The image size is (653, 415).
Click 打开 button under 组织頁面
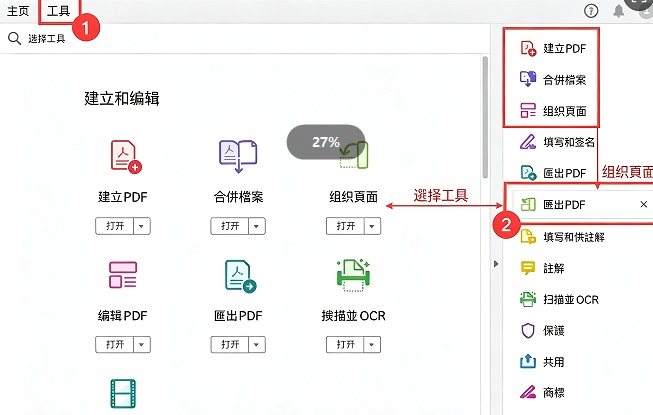(x=345, y=226)
